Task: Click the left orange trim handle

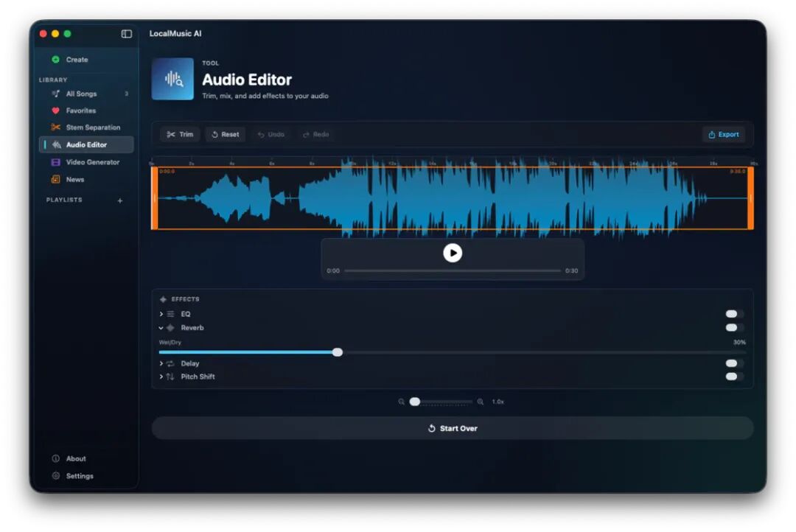Action: 154,198
